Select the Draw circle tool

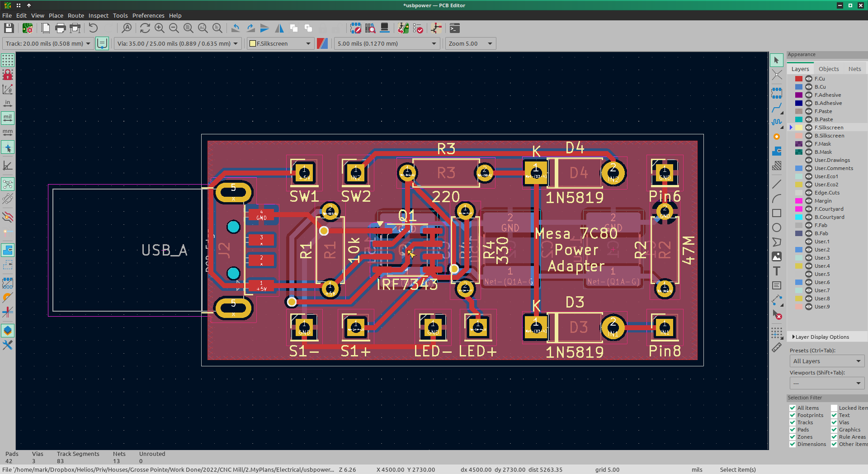776,228
